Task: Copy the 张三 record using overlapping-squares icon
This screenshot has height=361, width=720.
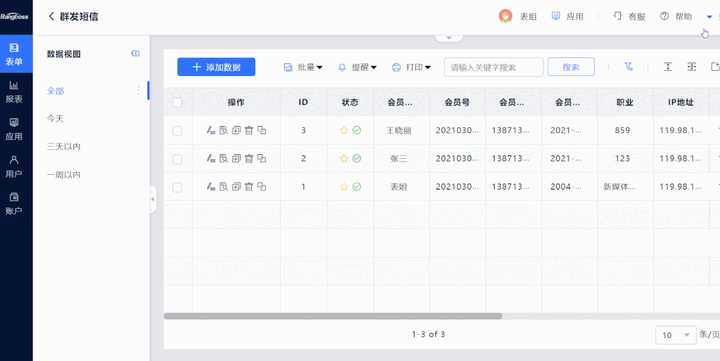Action: (262, 158)
